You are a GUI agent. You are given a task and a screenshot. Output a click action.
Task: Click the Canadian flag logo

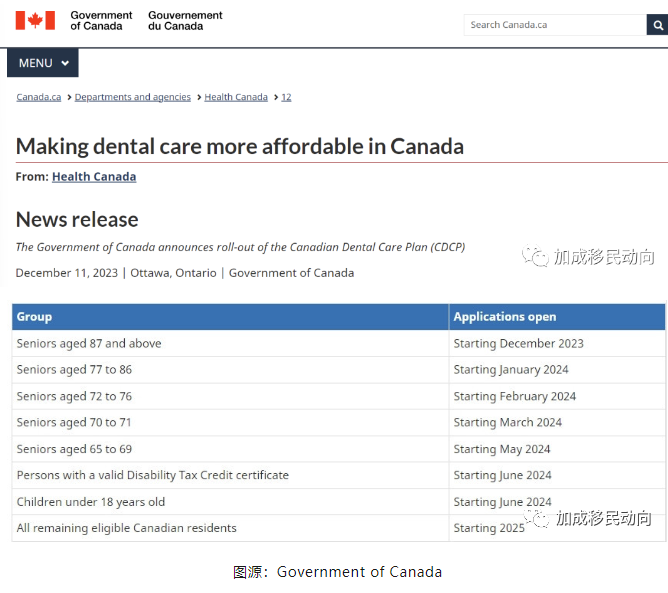coord(35,20)
